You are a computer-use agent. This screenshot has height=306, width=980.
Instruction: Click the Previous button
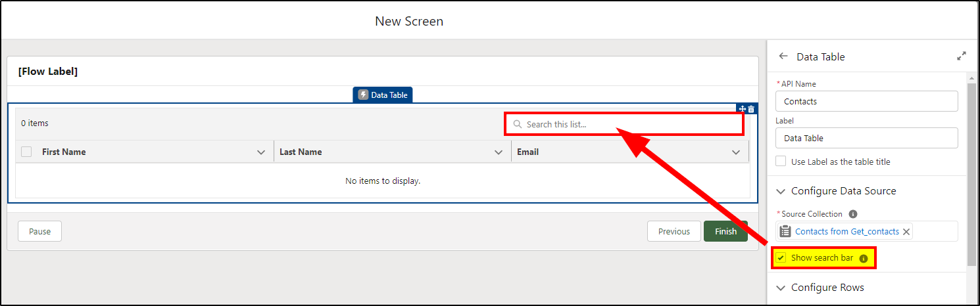[x=674, y=231]
